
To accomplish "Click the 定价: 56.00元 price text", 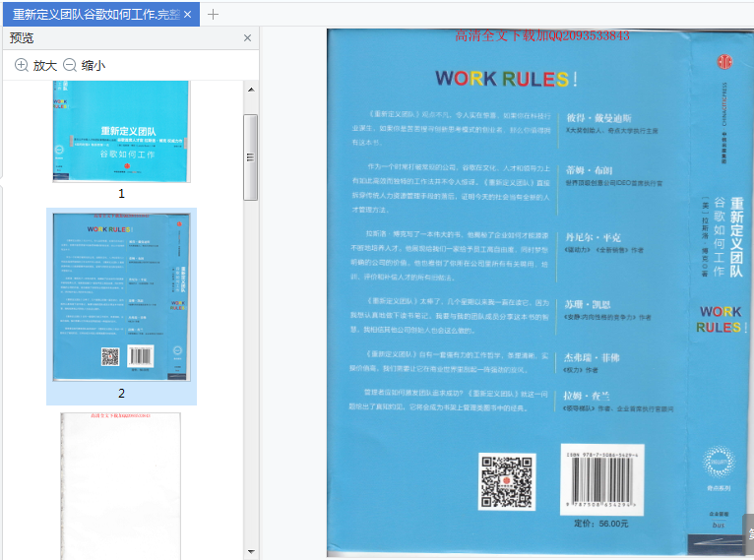I will [x=601, y=524].
